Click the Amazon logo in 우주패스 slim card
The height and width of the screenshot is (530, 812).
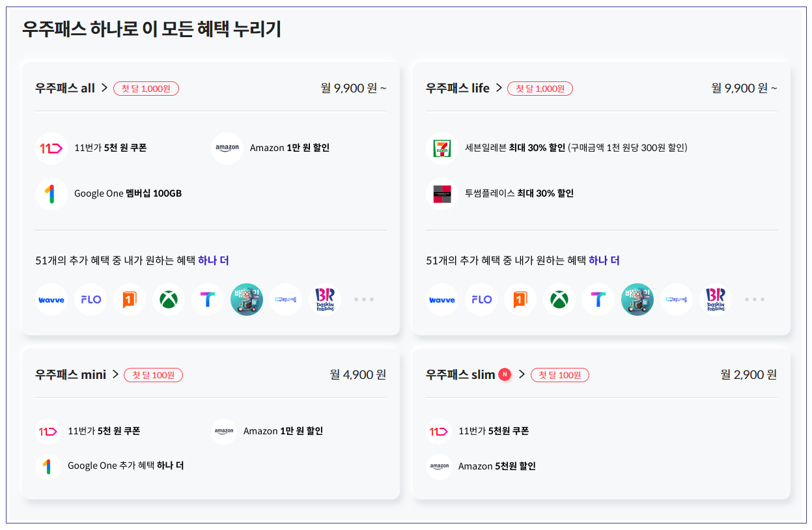[440, 466]
